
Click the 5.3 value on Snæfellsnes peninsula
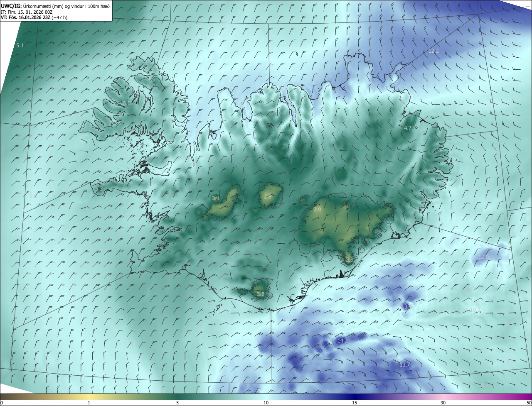pyautogui.click(x=99, y=189)
